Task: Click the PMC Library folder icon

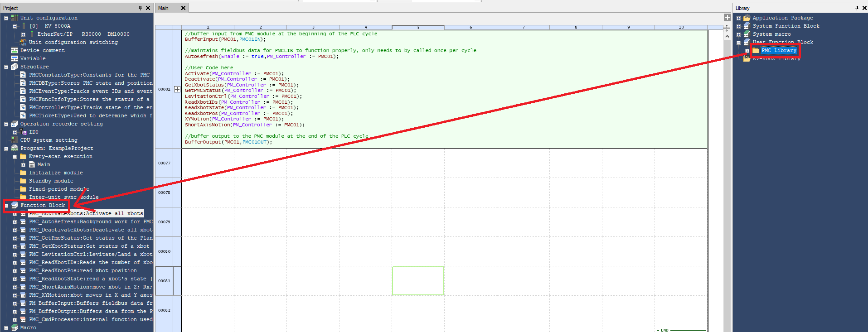Action: (x=756, y=50)
